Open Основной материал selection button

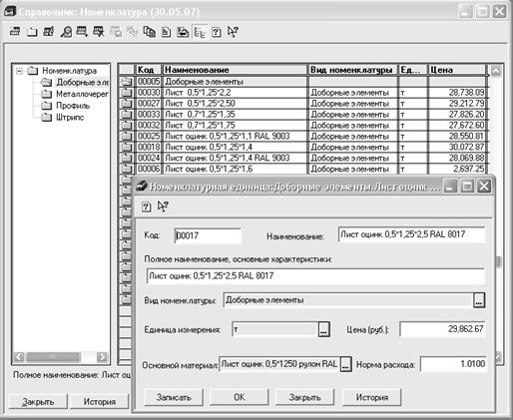(x=346, y=364)
